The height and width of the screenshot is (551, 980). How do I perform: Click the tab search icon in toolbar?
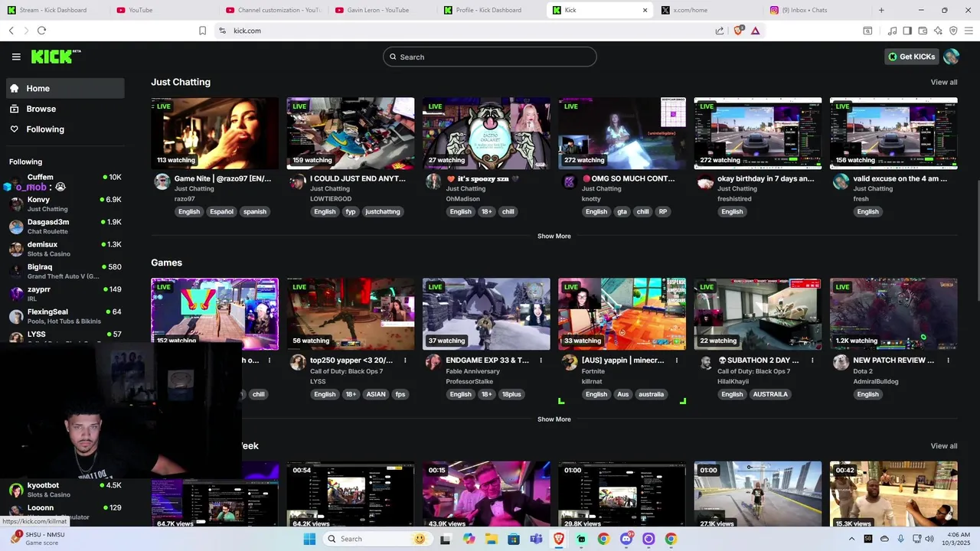click(x=867, y=31)
